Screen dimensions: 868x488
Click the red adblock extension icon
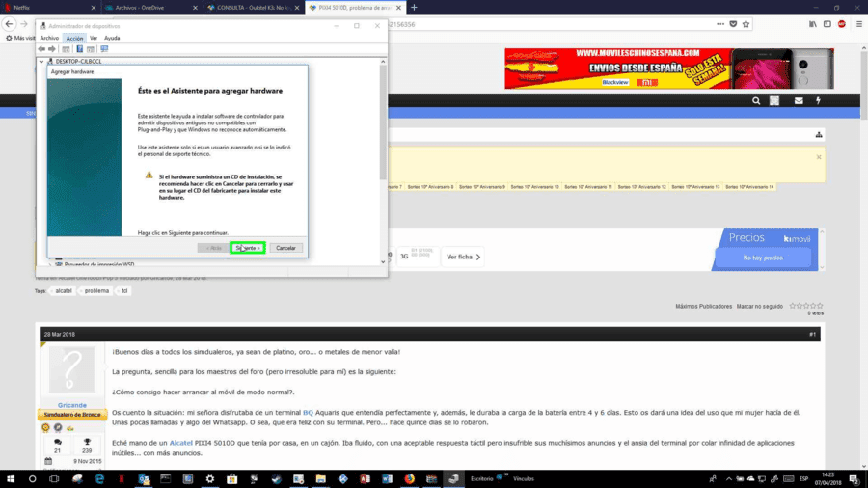click(x=841, y=24)
